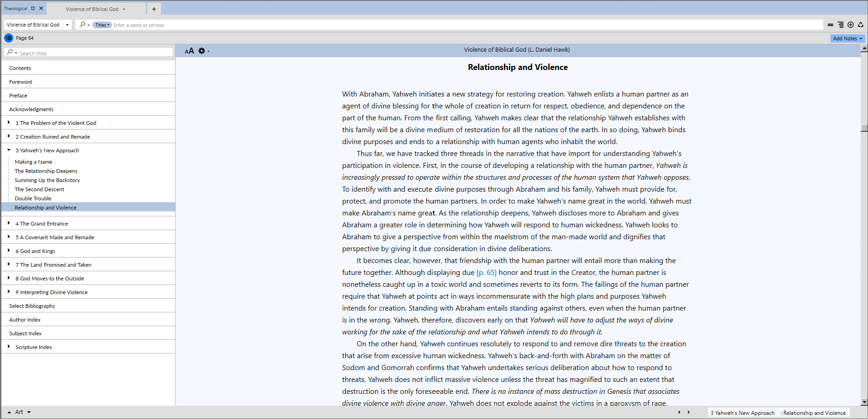
Task: Click the book name selector box
Action: [33, 25]
